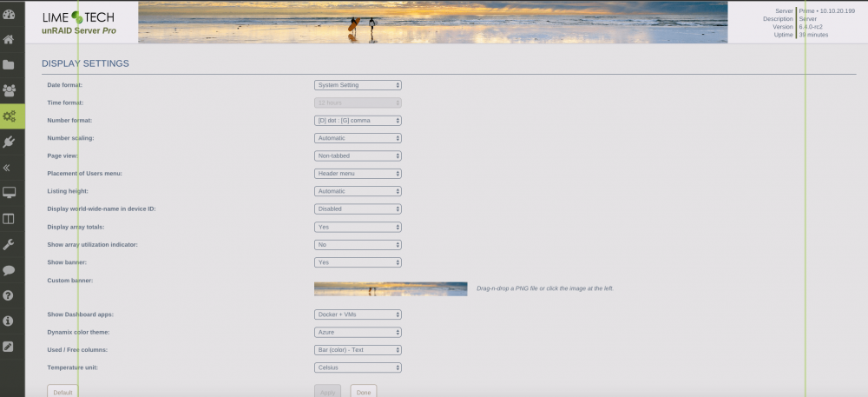Click the "Date format:" label
The width and height of the screenshot is (868, 397).
point(65,85)
